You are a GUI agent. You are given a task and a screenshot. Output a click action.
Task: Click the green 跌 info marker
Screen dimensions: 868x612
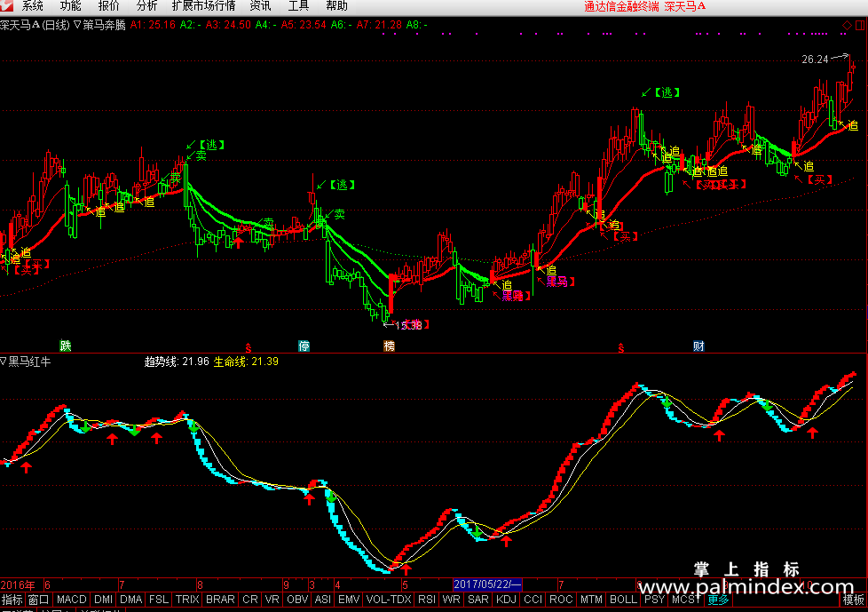tap(66, 346)
